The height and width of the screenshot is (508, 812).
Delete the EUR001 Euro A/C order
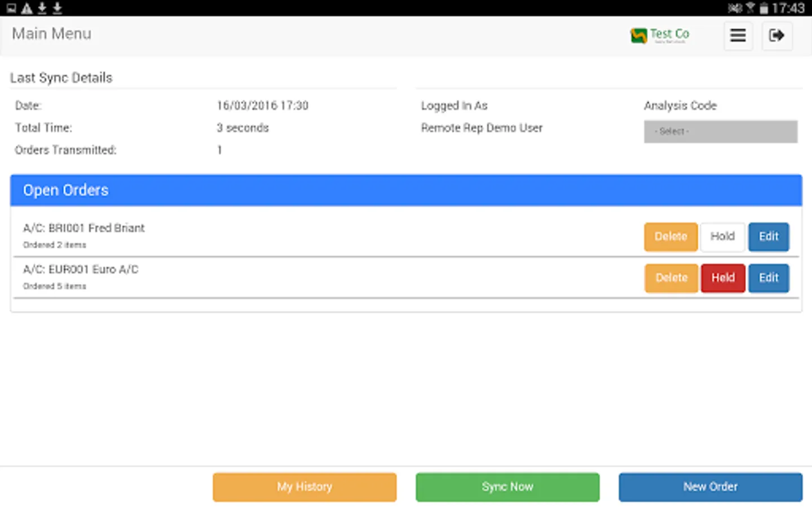pos(671,278)
